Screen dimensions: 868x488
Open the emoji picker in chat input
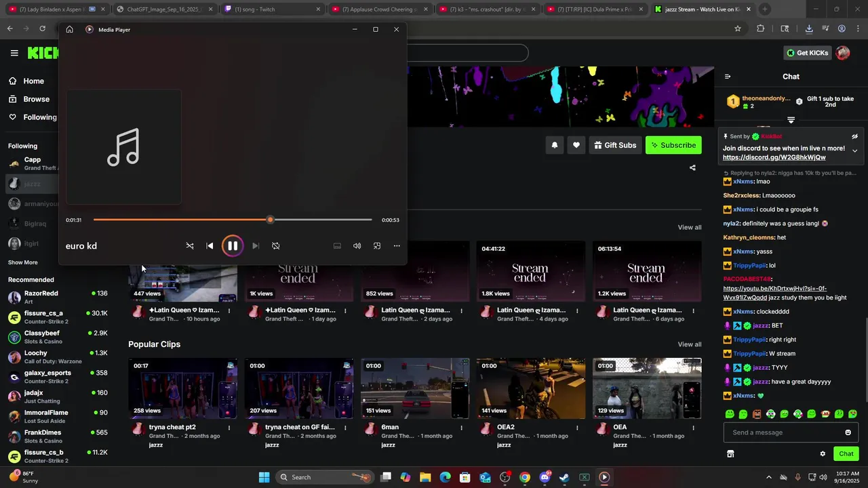848,432
